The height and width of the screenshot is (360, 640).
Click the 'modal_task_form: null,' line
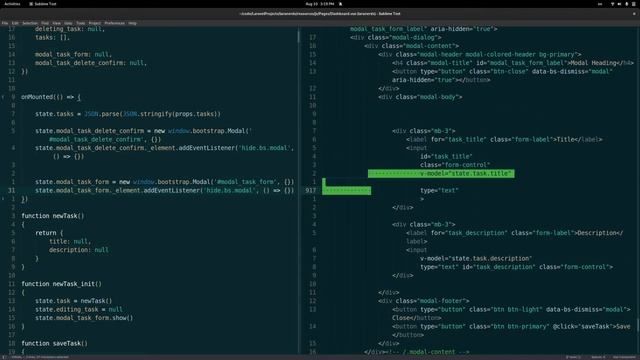pyautogui.click(x=73, y=54)
